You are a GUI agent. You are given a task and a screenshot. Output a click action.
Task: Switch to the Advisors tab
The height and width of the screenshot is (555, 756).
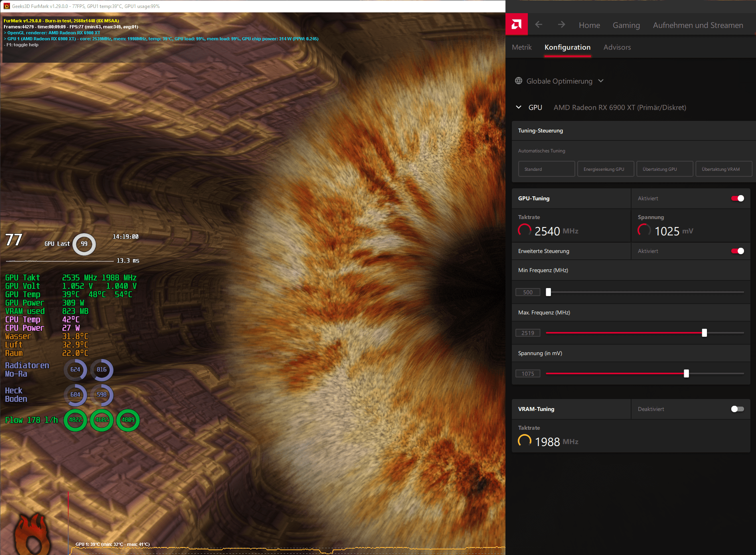617,47
